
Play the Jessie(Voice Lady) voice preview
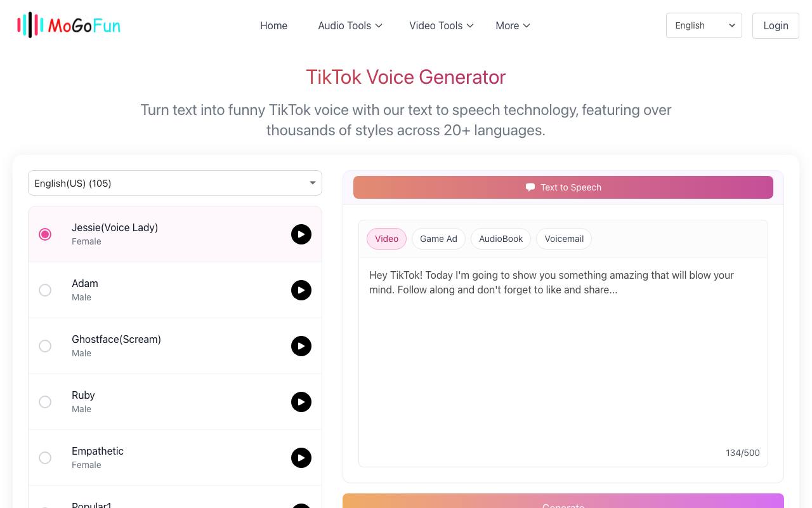pyautogui.click(x=301, y=234)
